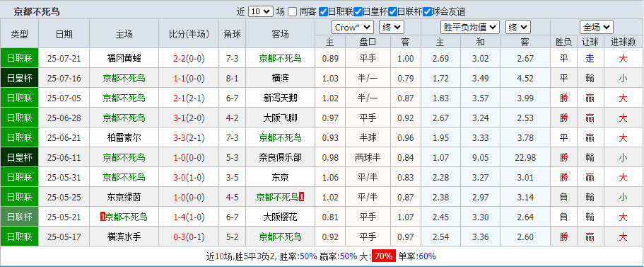644x267 pixels.
Task: Click the 走 handicap result on the 25-07-21 row
Action: pyautogui.click(x=590, y=58)
